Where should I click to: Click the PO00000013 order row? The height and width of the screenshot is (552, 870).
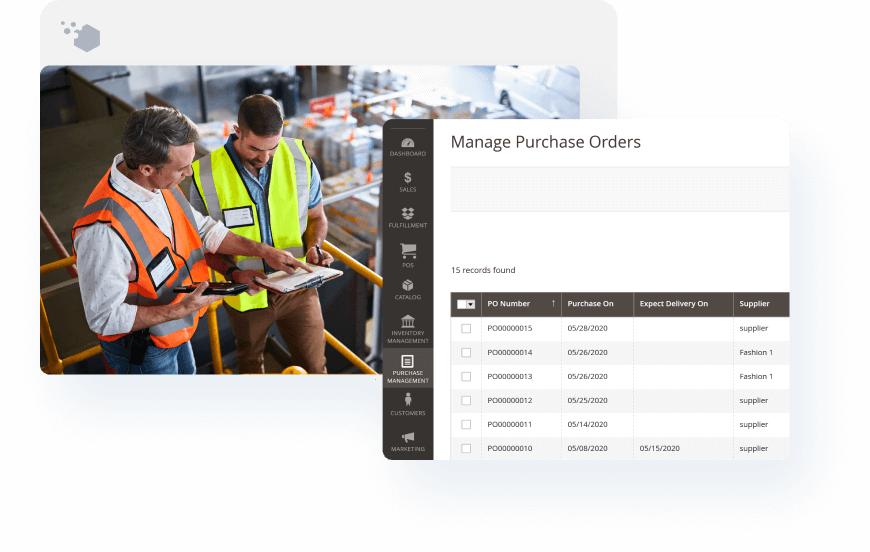[x=510, y=376]
